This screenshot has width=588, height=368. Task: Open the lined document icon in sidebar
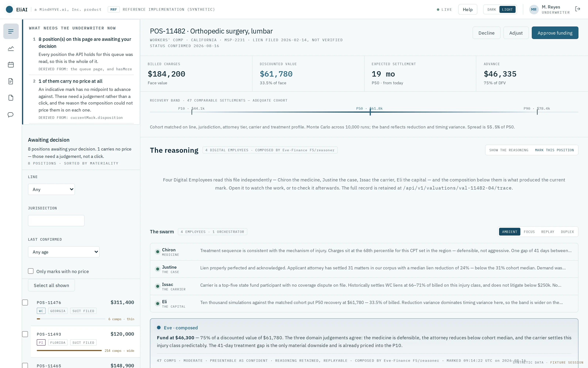11,81
